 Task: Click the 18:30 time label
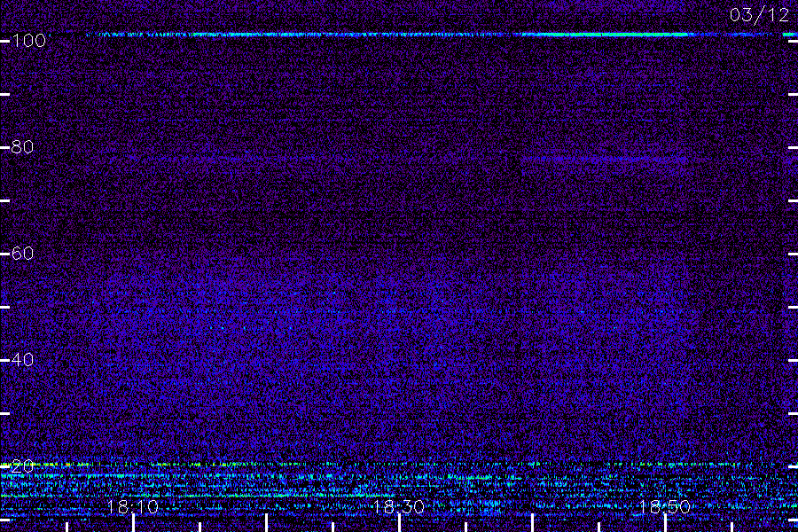398,507
